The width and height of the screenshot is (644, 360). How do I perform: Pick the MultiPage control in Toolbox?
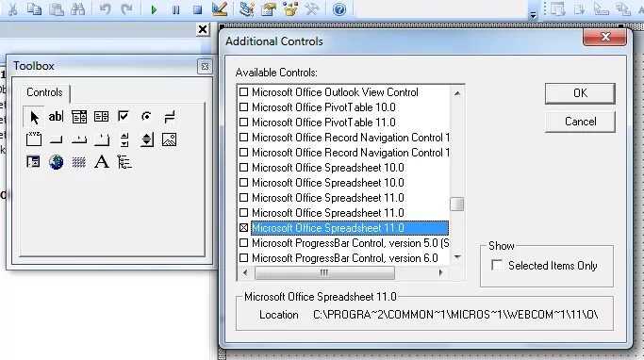(x=102, y=139)
